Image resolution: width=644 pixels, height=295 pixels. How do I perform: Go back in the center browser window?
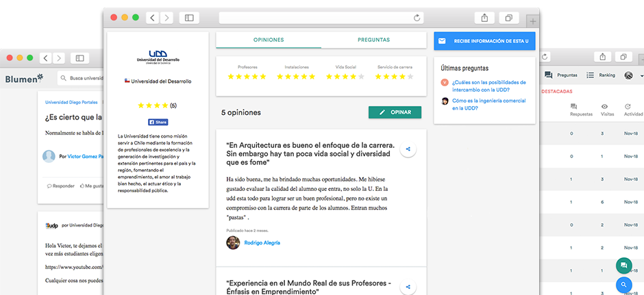point(152,18)
